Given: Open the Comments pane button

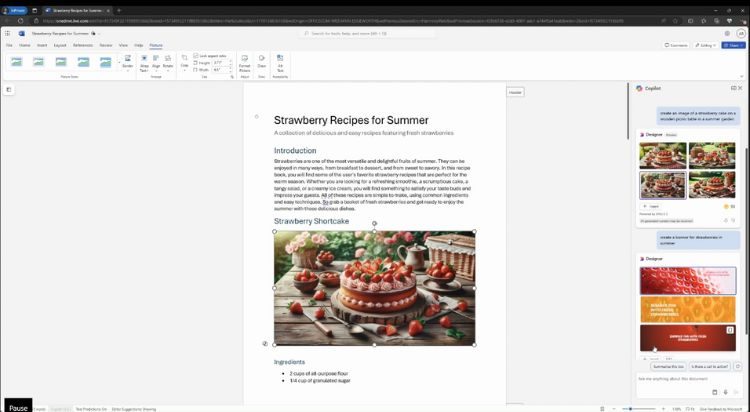Looking at the screenshot, I should tap(676, 45).
